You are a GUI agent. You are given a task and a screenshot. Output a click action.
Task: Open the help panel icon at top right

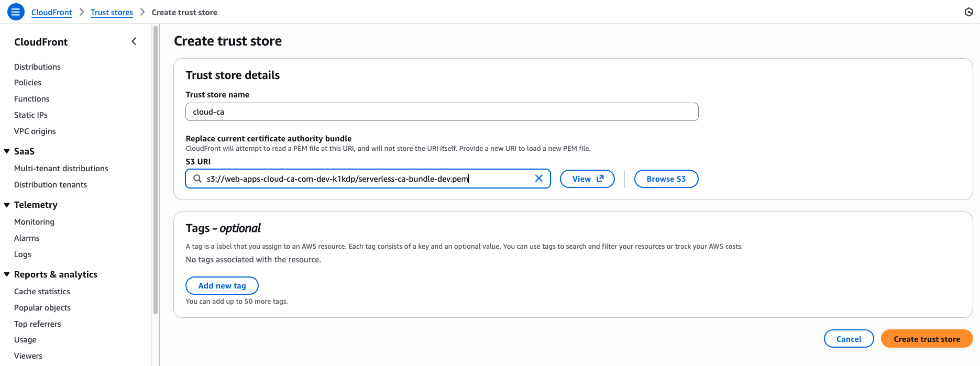click(968, 12)
